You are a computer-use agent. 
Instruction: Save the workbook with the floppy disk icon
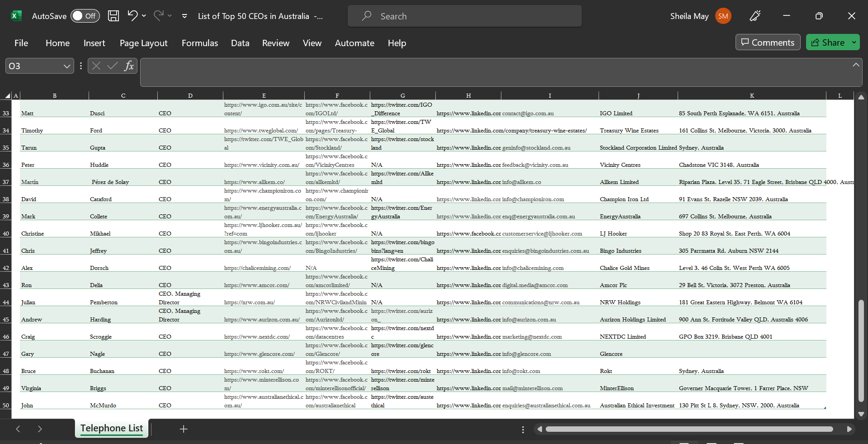113,16
